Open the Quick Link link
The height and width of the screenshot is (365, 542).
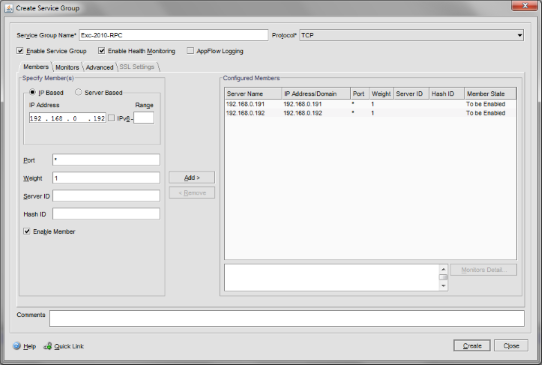[x=69, y=346]
